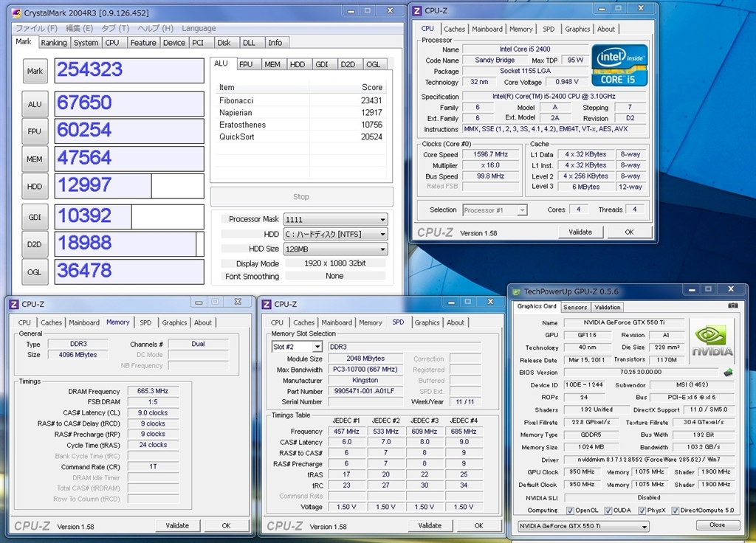
Task: Click the Intel Core i5 logo
Action: coord(620,66)
